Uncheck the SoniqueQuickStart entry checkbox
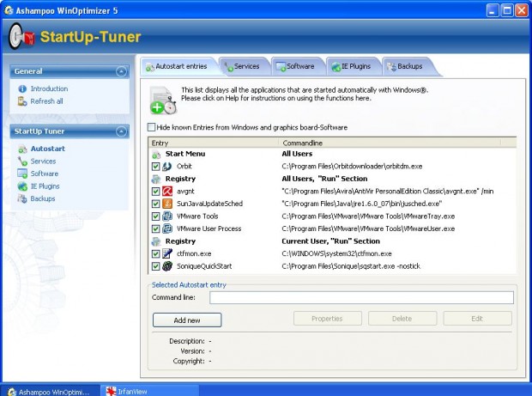 click(x=155, y=266)
